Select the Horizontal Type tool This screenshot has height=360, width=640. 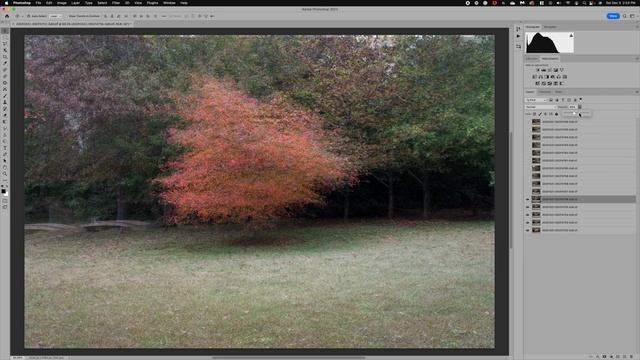click(x=5, y=148)
